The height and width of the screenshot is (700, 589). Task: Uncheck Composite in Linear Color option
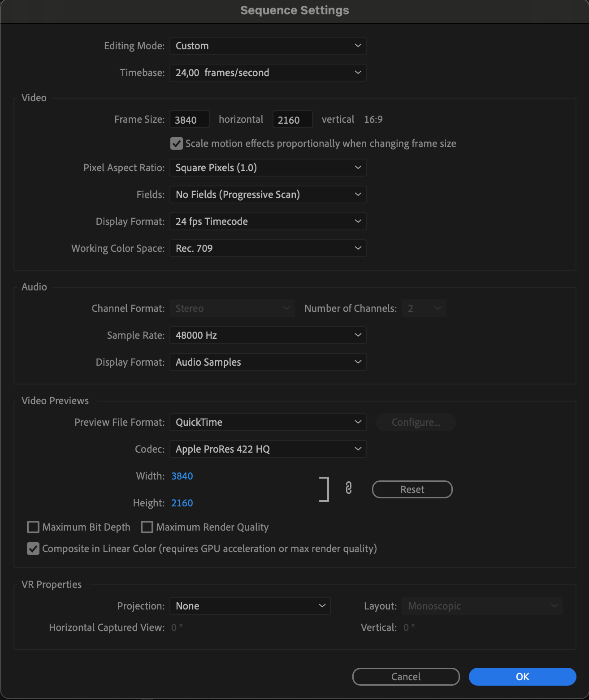(x=33, y=549)
